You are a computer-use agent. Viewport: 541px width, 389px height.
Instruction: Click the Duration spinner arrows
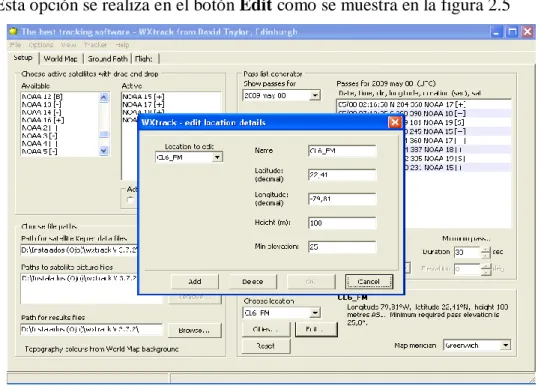point(485,252)
